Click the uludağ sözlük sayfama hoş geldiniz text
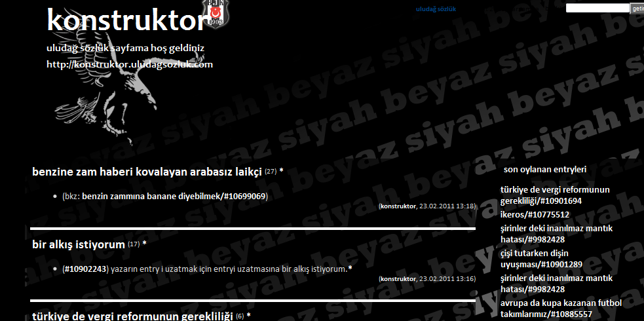644x321 pixels. coord(125,48)
